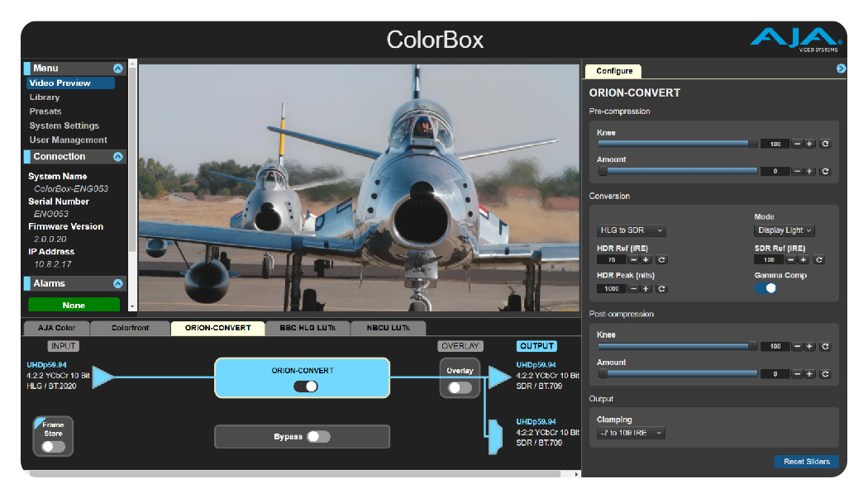Decrease Post-compression Knee with minus button
The width and height of the screenshot is (868, 498).
click(797, 346)
